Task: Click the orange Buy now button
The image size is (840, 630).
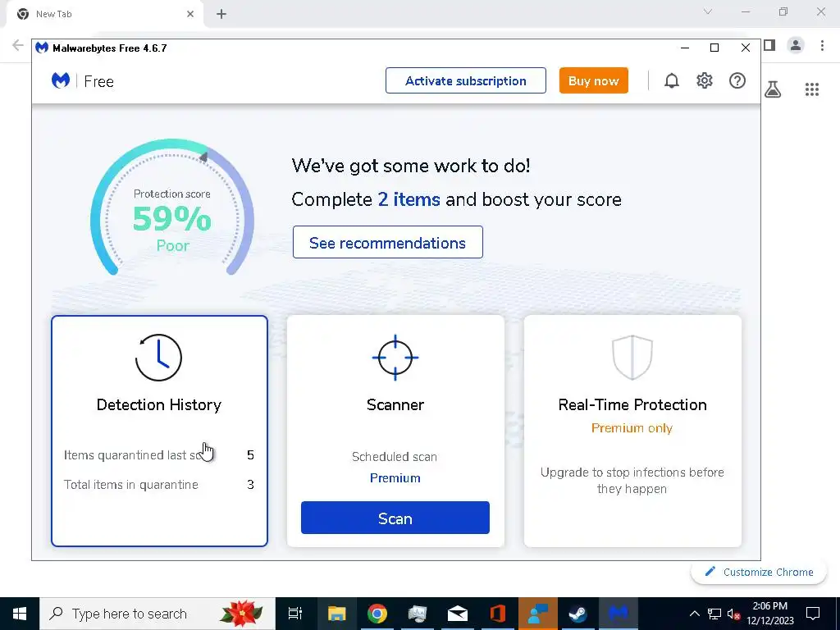Action: coord(594,81)
